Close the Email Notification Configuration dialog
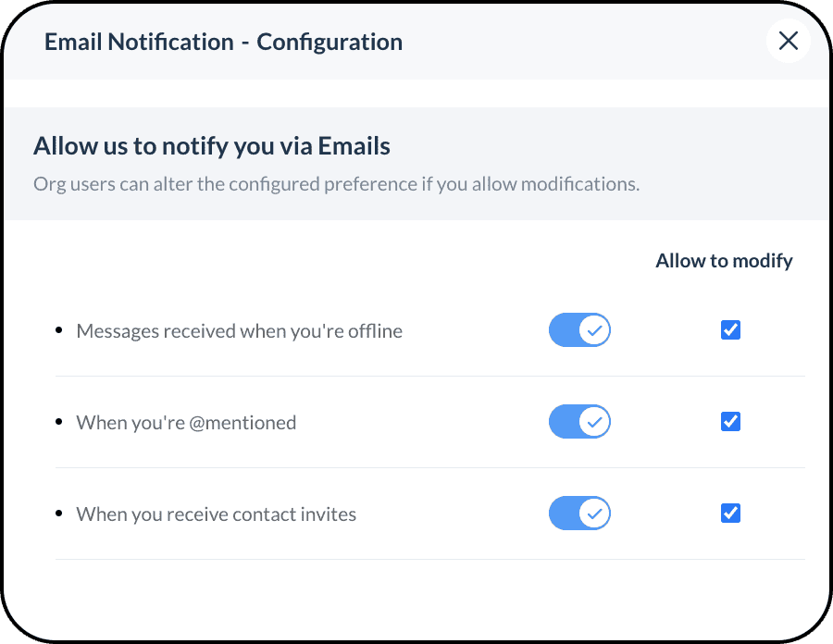 pyautogui.click(x=788, y=41)
